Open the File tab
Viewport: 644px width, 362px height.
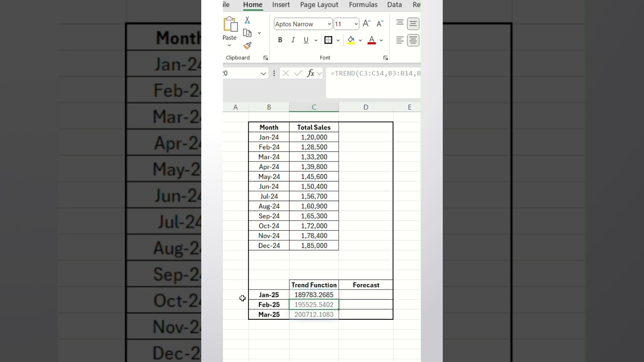pyautogui.click(x=226, y=5)
